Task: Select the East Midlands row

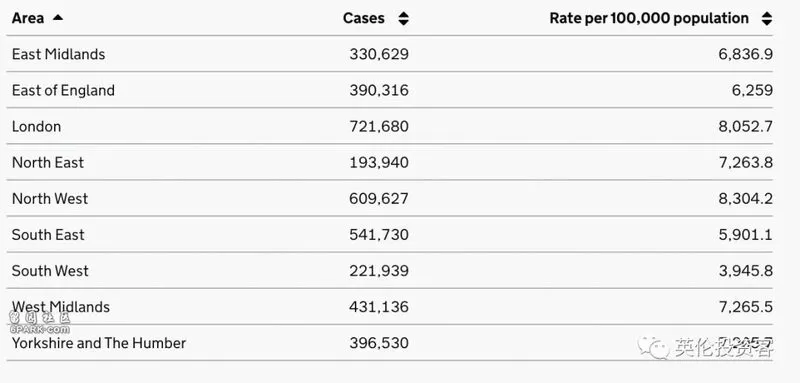Action: [x=390, y=54]
